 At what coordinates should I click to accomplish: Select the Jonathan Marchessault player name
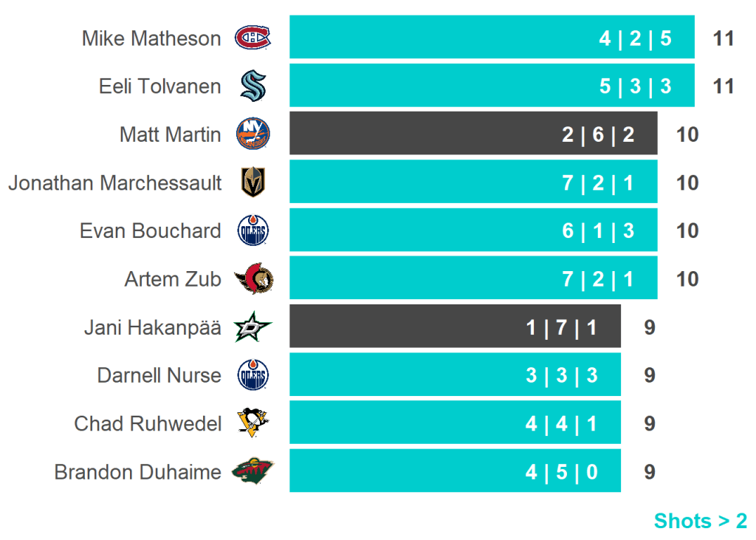[114, 182]
